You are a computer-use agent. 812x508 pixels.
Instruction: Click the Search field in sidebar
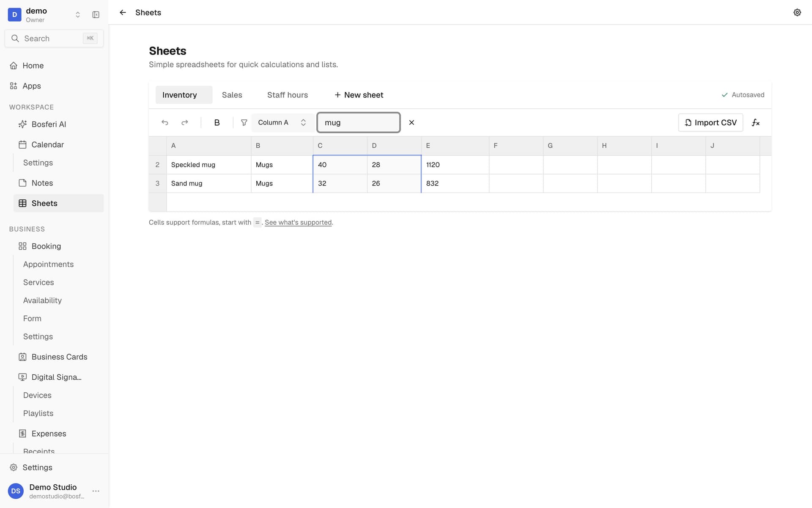pyautogui.click(x=54, y=39)
